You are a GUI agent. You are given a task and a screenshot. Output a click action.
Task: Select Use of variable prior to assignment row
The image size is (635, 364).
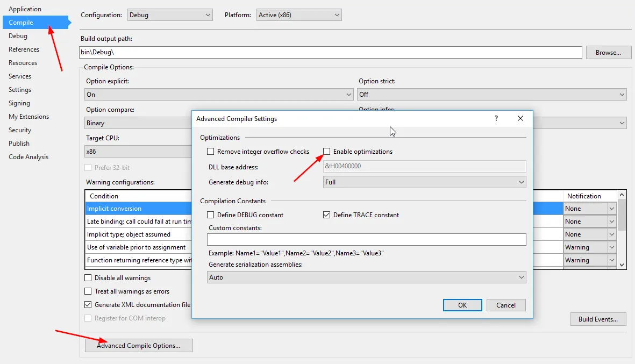pyautogui.click(x=138, y=247)
